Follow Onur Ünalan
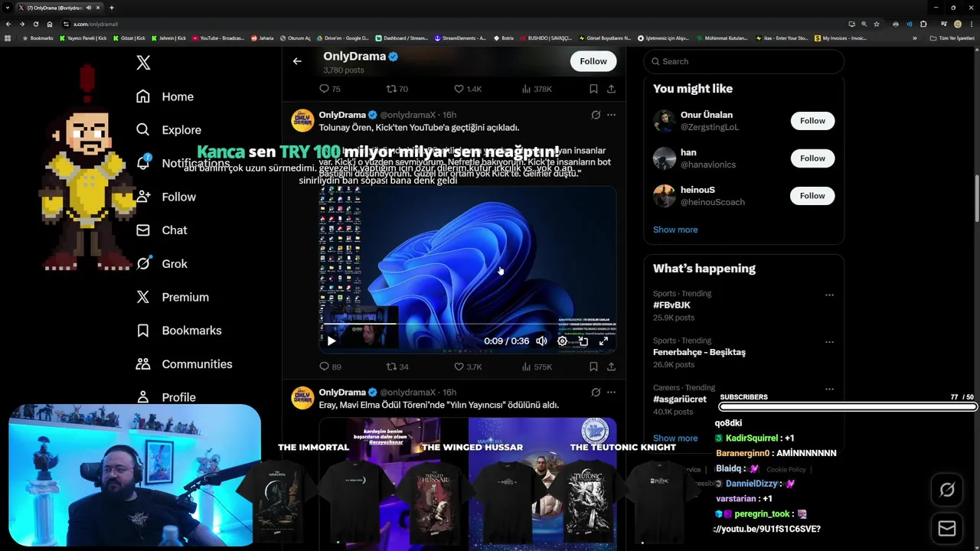Image resolution: width=980 pixels, height=551 pixels. (812, 121)
